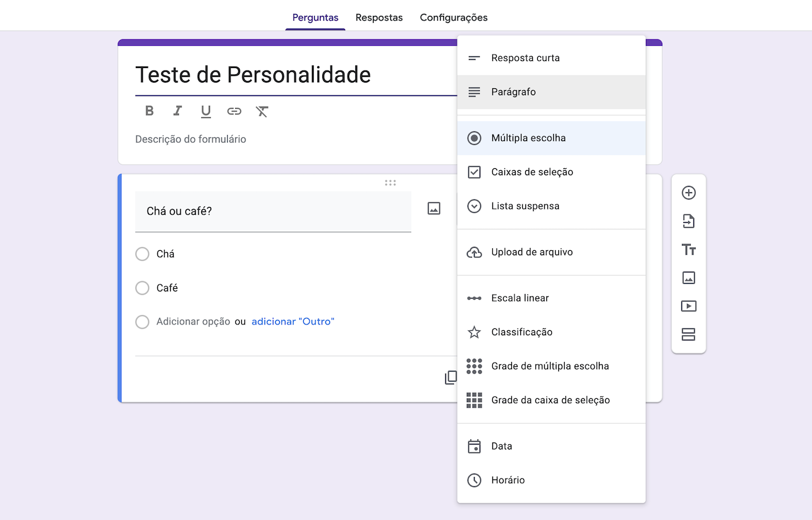The width and height of the screenshot is (812, 520).
Task: Add a title and description with the Tt icon
Action: coord(688,250)
